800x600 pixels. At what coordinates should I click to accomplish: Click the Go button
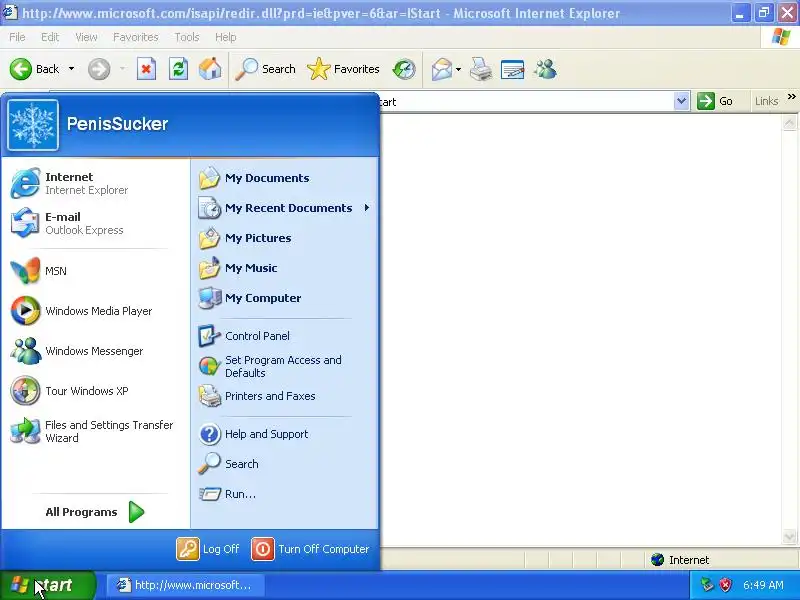point(715,101)
